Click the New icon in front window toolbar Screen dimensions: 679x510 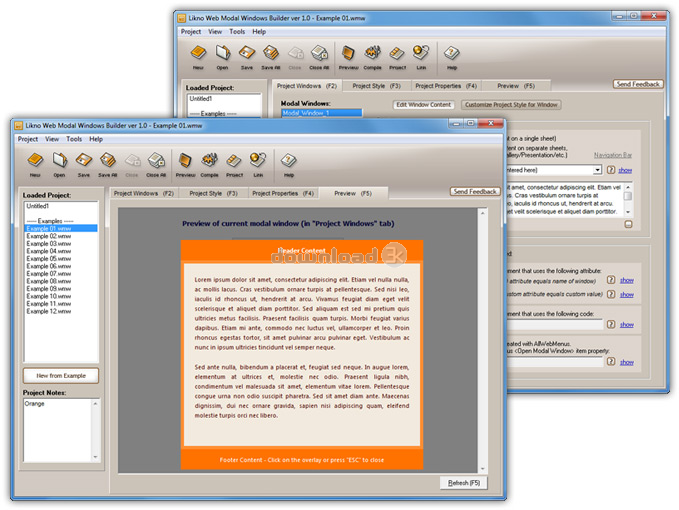pyautogui.click(x=35, y=161)
